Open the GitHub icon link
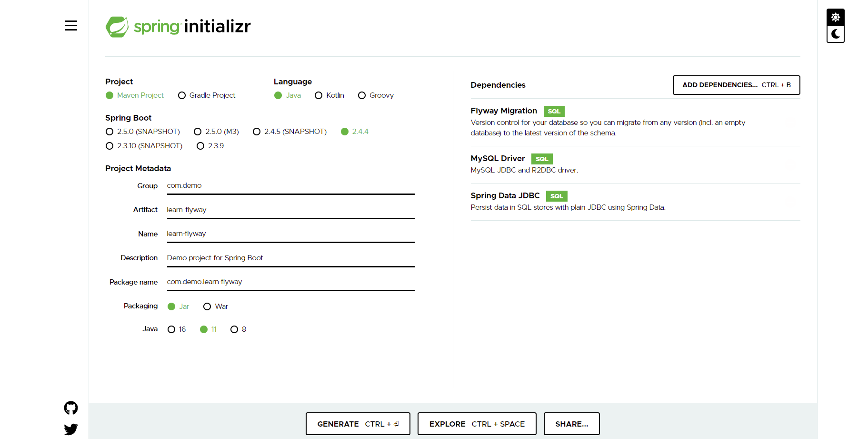 (71, 408)
